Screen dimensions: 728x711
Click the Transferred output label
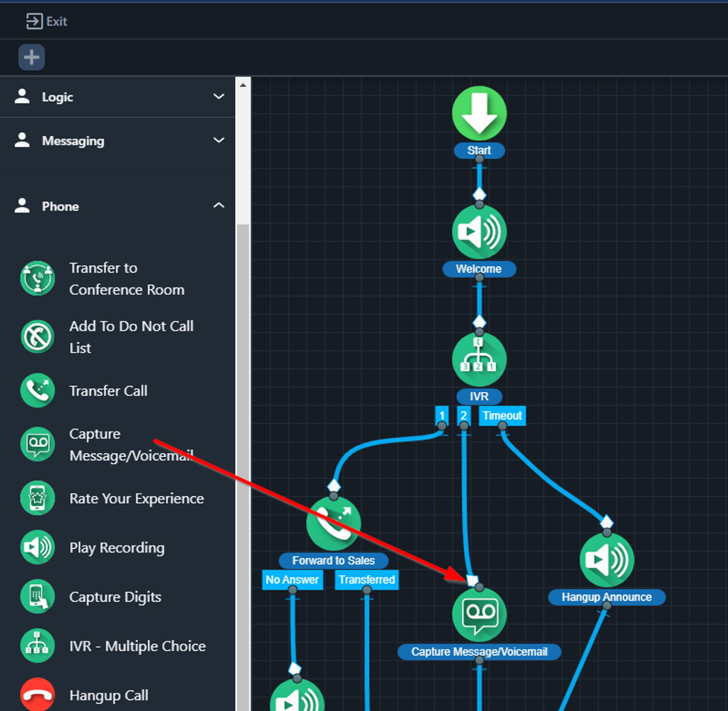(367, 579)
